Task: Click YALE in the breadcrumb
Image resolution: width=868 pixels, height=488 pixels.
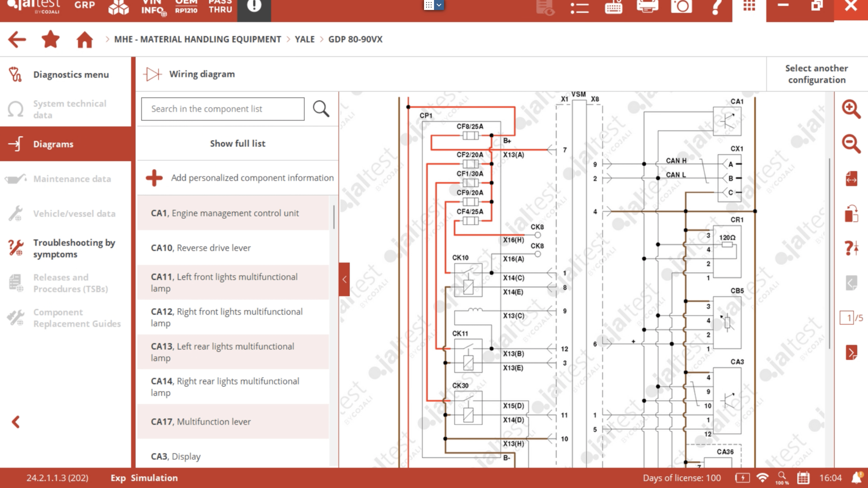Action: (304, 39)
